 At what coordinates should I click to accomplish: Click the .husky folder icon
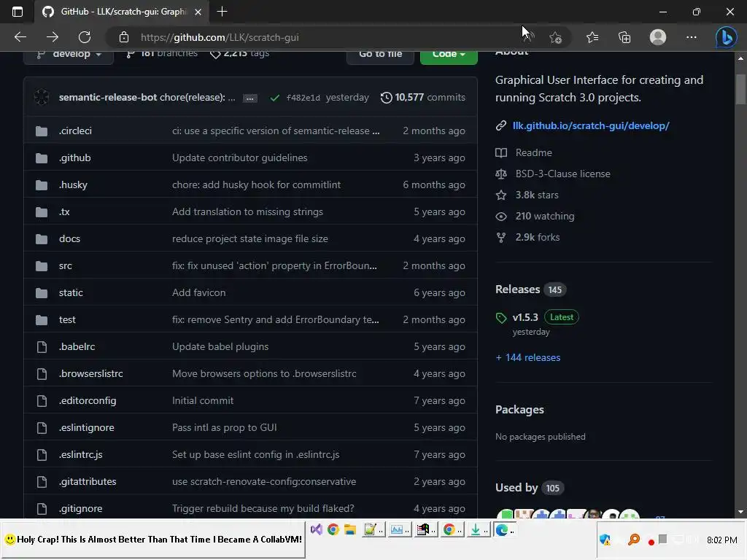pyautogui.click(x=42, y=184)
